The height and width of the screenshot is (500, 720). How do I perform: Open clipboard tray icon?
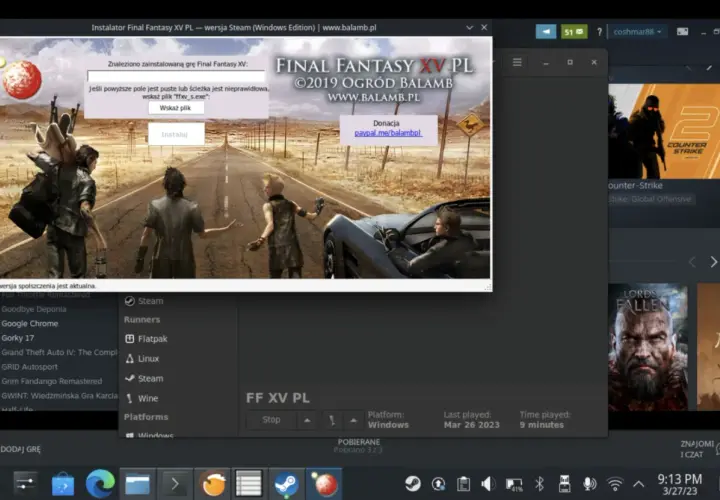[x=463, y=483]
